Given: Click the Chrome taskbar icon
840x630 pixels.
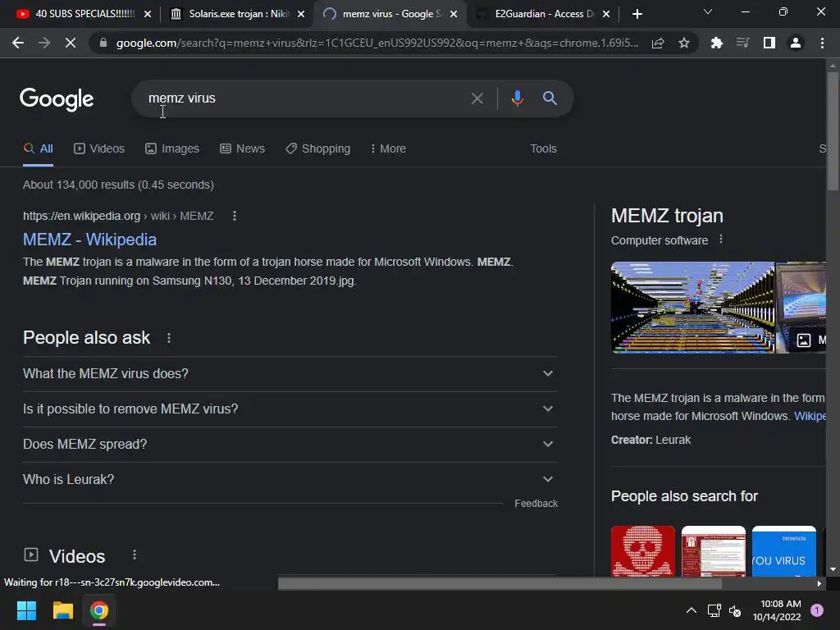Looking at the screenshot, I should point(99,610).
